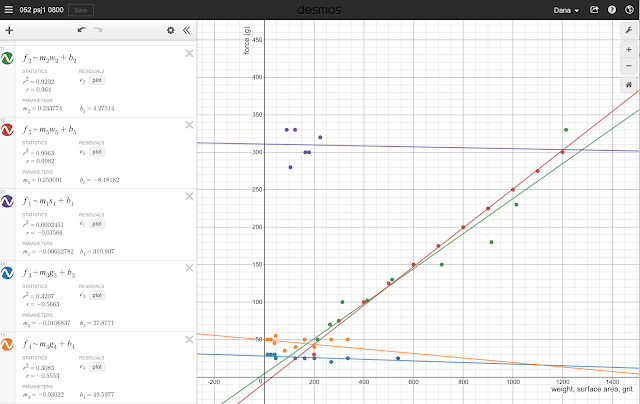This screenshot has height=404, width=640.
Task: Open the graph settings wrench
Action: (x=629, y=30)
